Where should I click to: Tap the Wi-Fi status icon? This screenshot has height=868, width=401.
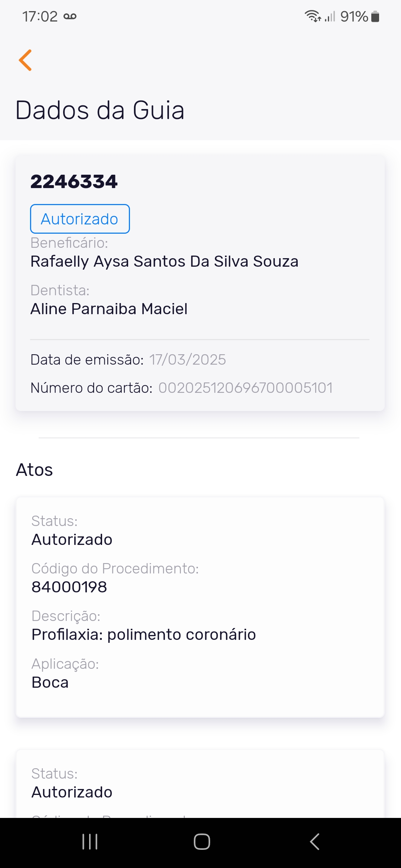pyautogui.click(x=313, y=16)
